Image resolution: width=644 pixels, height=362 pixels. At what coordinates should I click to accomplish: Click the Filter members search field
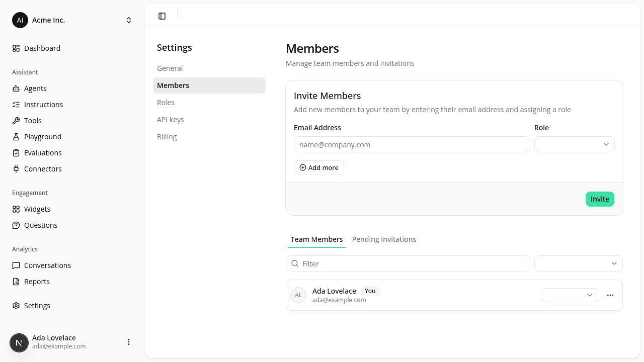(408, 263)
